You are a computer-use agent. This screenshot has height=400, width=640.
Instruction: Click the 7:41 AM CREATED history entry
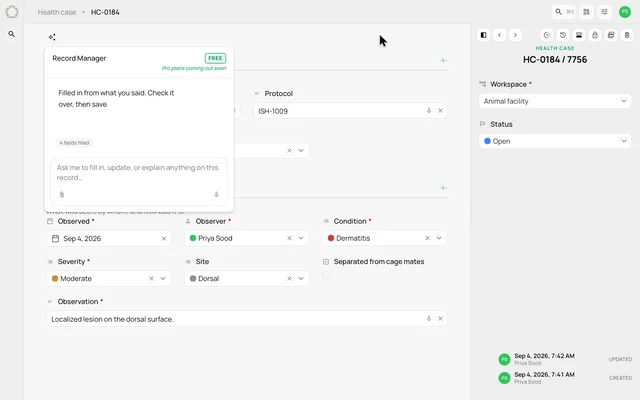click(x=565, y=378)
